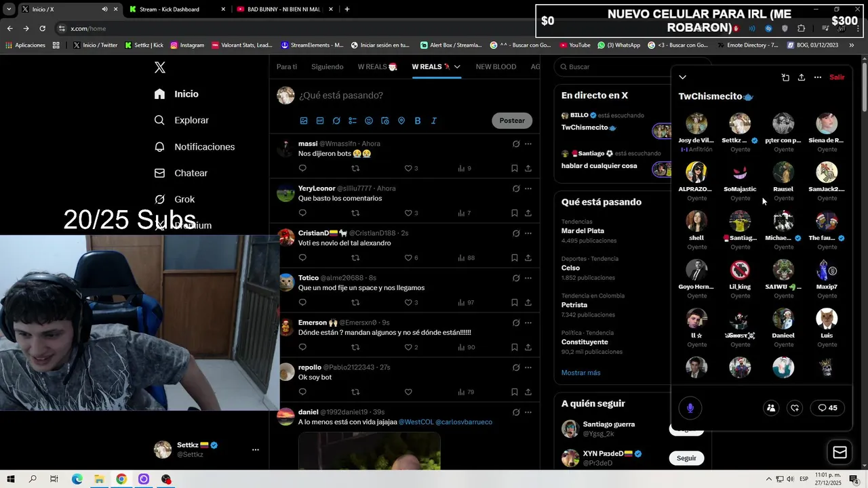The image size is (868, 488).
Task: Open Settkz account menu dots
Action: (x=256, y=449)
